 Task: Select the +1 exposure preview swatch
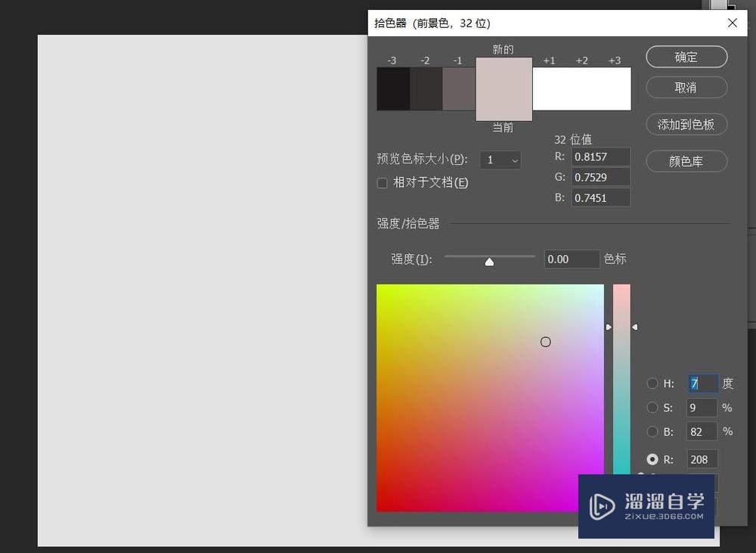pos(549,89)
